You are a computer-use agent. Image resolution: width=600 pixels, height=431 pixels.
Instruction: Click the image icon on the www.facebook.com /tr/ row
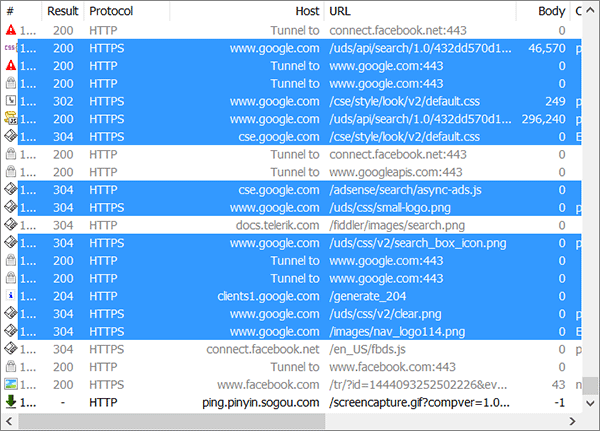pos(11,384)
